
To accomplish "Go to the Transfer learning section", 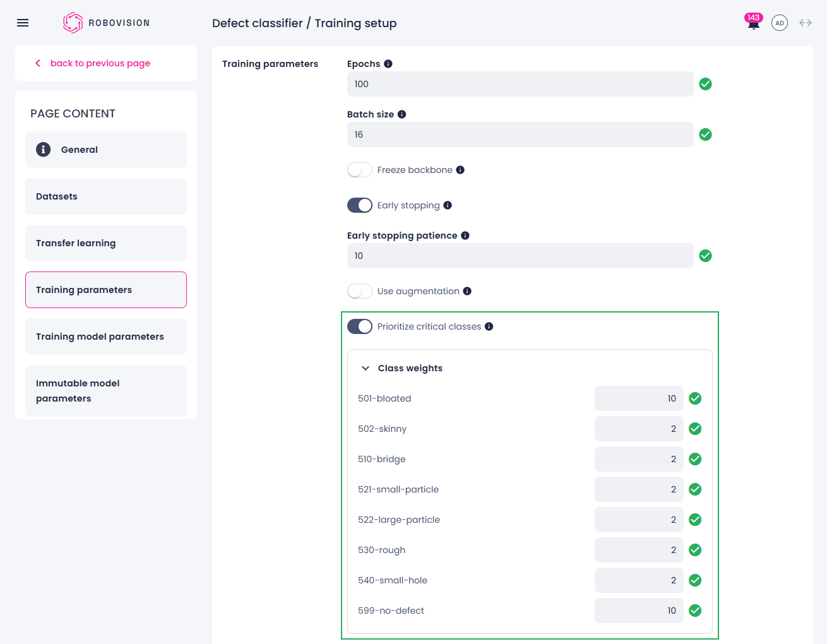I will tap(106, 243).
